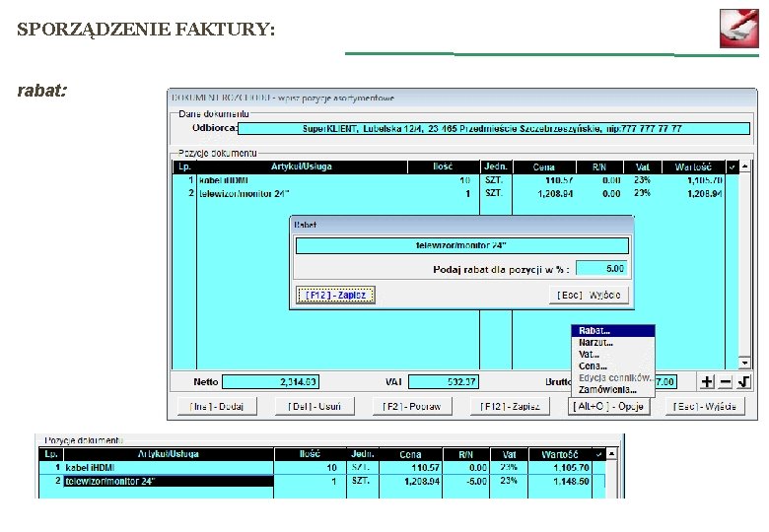Click price 110.57 in upper table
This screenshot has width=769, height=532.
tap(559, 180)
